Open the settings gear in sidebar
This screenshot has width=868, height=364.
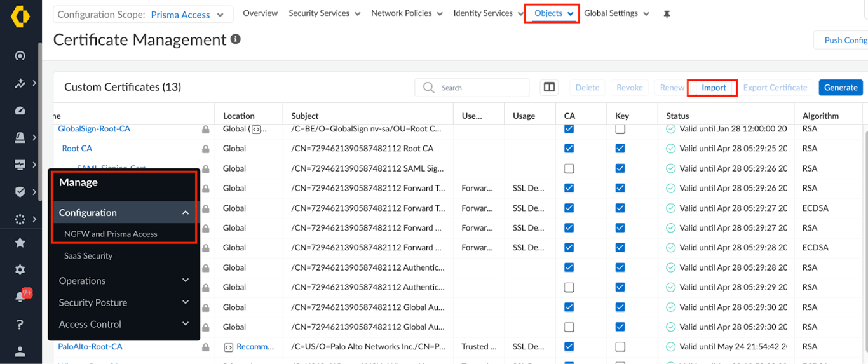click(x=20, y=269)
